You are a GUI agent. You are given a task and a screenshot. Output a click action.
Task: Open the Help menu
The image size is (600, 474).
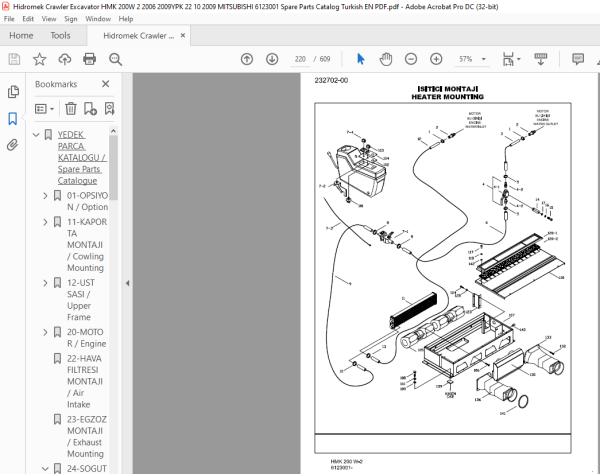click(126, 19)
